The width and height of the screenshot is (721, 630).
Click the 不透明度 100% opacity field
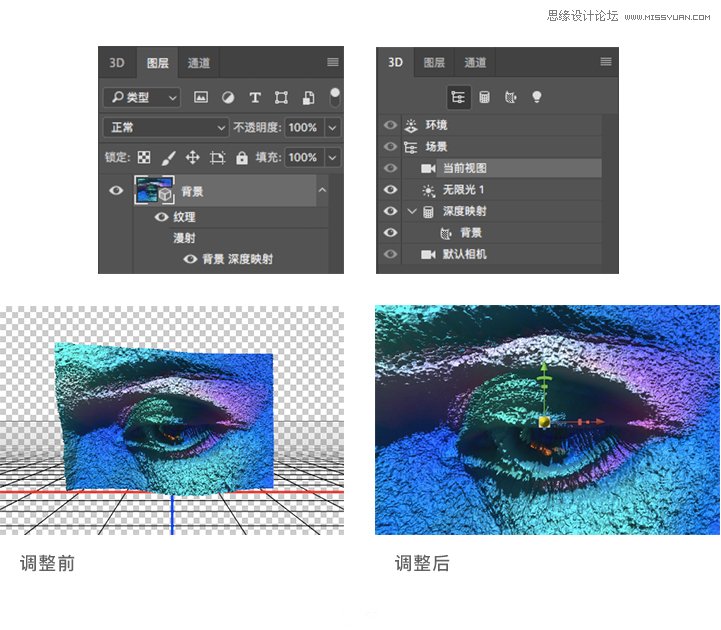pos(302,128)
